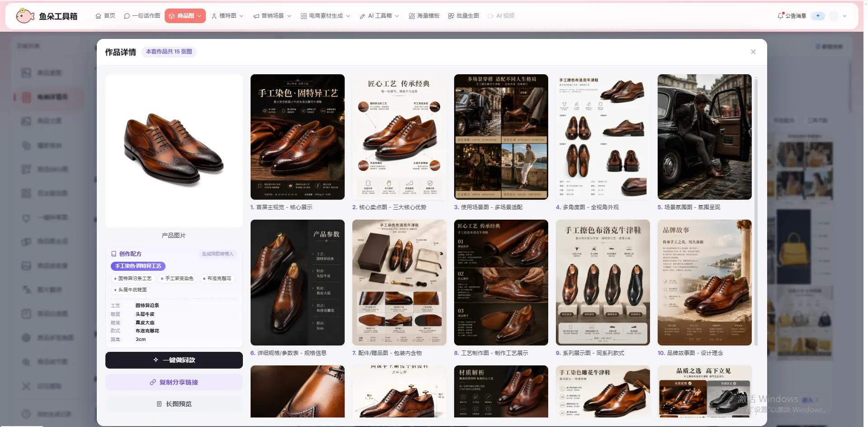Open the 海量模板 menu item
The width and height of the screenshot is (868, 427).
pos(424,16)
